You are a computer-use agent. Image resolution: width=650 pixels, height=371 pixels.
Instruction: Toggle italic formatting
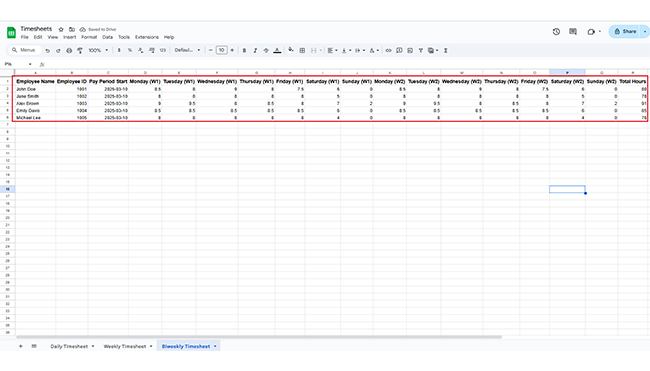(x=255, y=51)
